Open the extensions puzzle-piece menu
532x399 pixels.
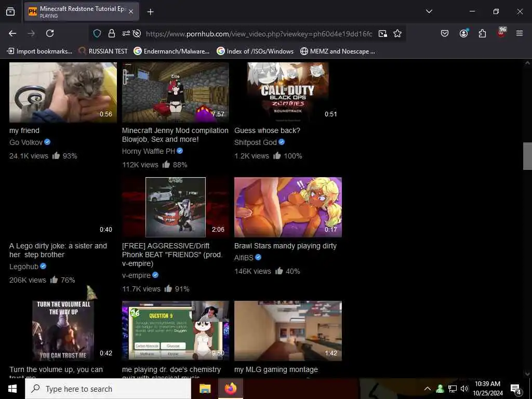point(482,33)
